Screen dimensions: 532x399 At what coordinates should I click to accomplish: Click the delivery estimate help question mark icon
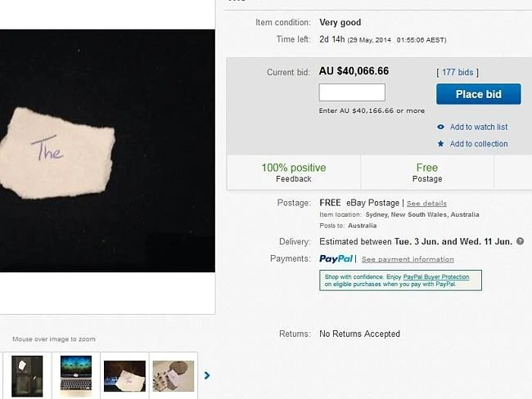(521, 242)
